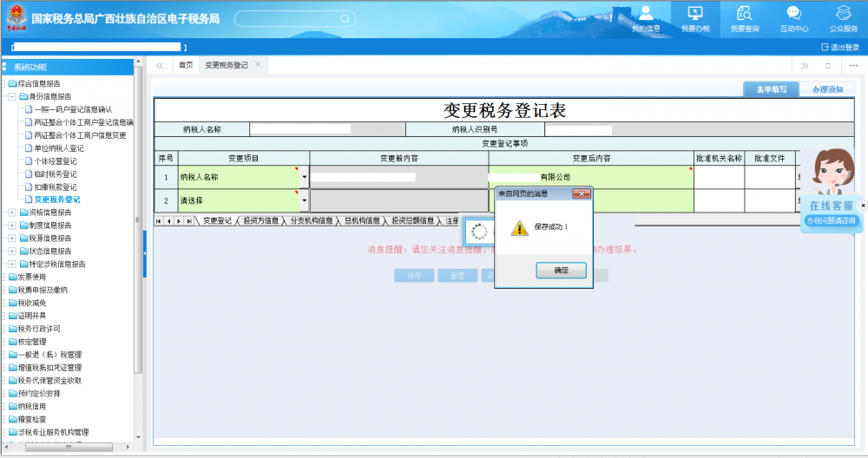Expand the 资格信息报告 tree node
The width and height of the screenshot is (868, 458).
pos(12,213)
